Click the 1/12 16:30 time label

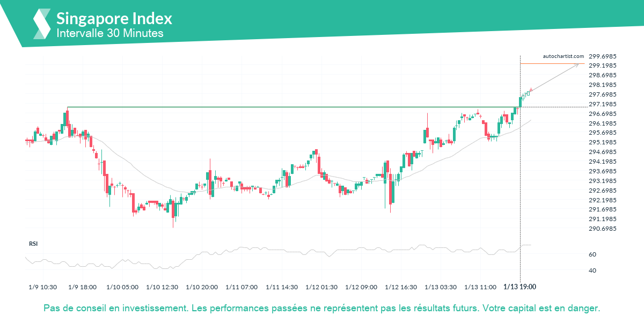click(x=400, y=287)
